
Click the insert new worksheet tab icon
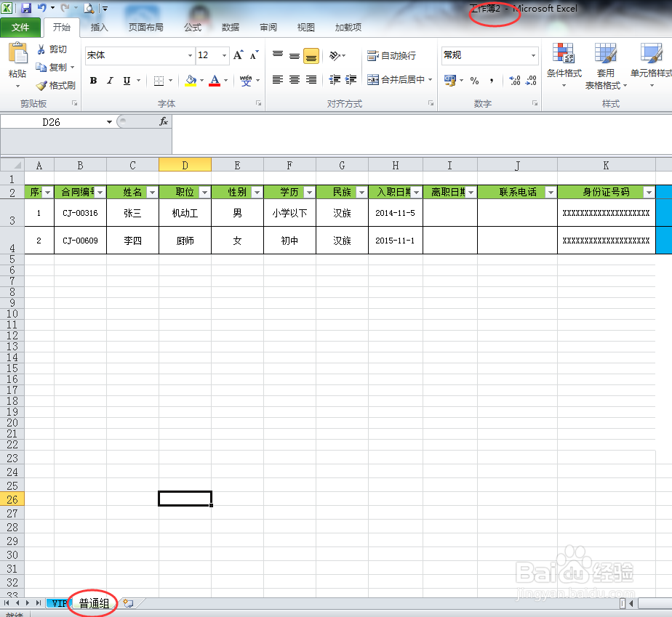(128, 603)
